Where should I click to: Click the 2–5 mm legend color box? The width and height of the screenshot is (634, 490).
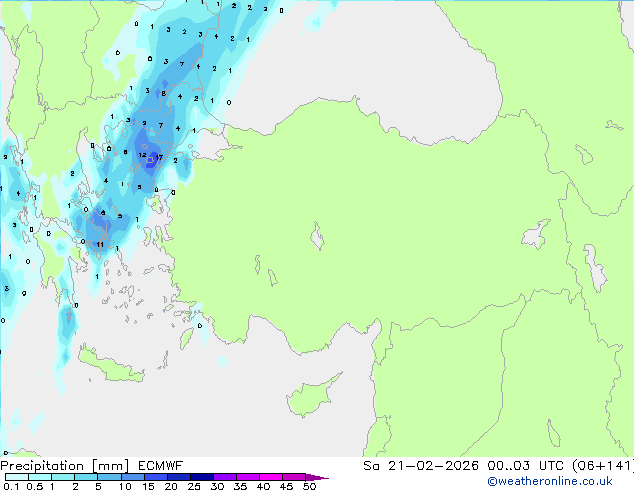[x=86, y=477]
